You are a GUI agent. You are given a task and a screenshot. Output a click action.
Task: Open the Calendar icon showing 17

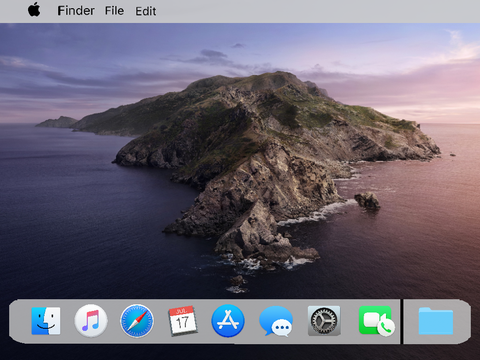182,321
